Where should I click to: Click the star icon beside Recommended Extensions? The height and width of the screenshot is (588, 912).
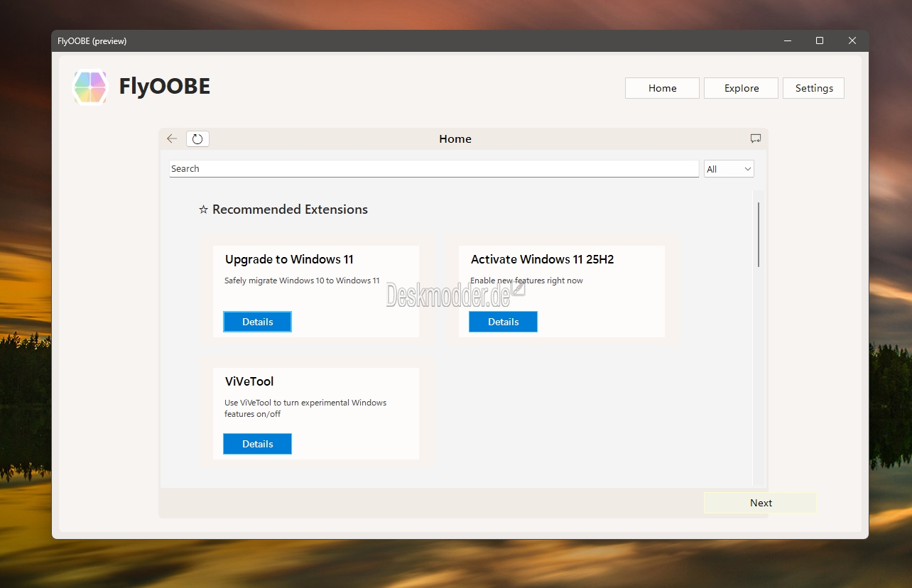coord(204,209)
